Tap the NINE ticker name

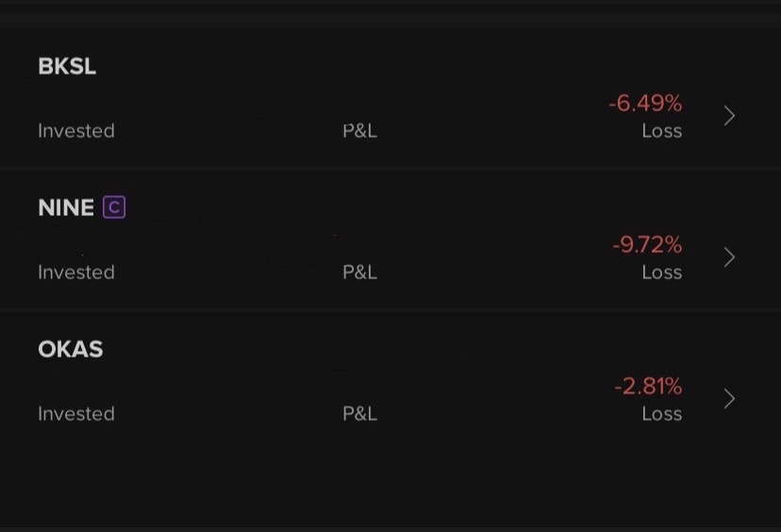(x=66, y=208)
